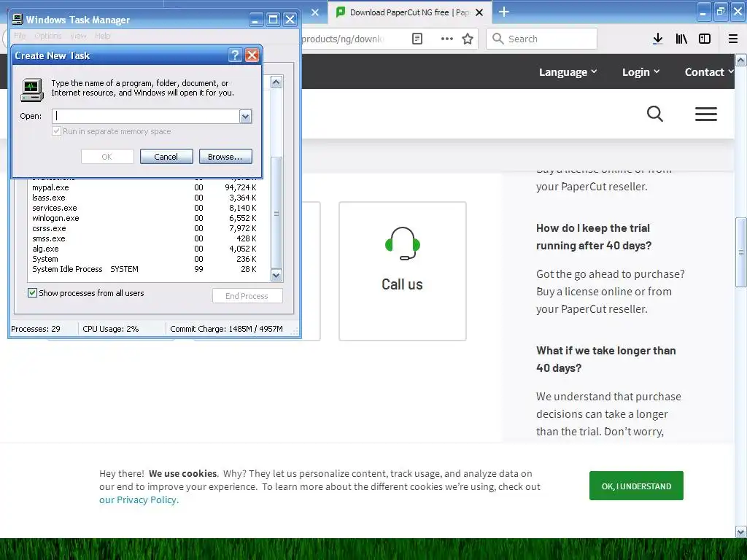Open a new tab with plus icon
This screenshot has height=560, width=747.
click(x=503, y=12)
